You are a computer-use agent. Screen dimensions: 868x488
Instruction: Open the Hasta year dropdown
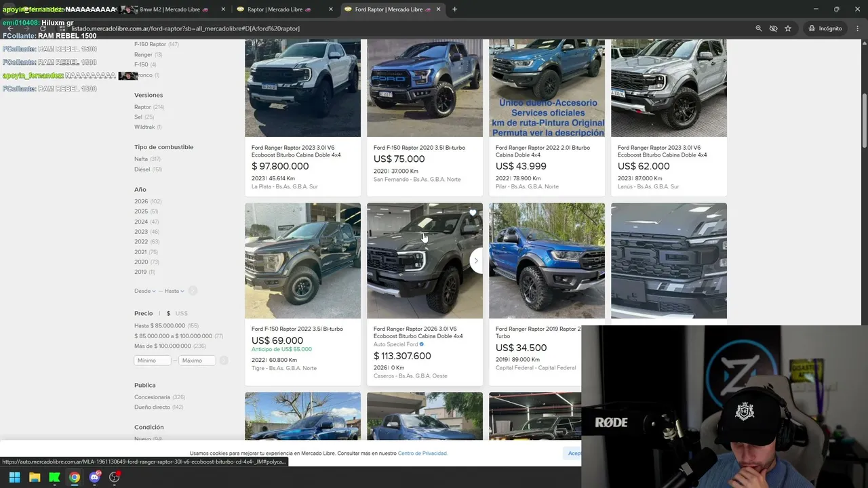174,291
